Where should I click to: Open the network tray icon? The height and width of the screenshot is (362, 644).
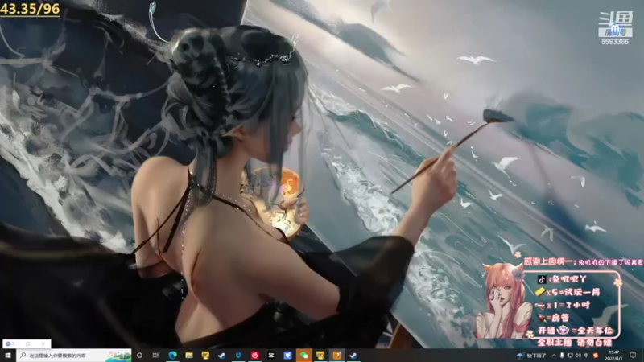tap(570, 356)
